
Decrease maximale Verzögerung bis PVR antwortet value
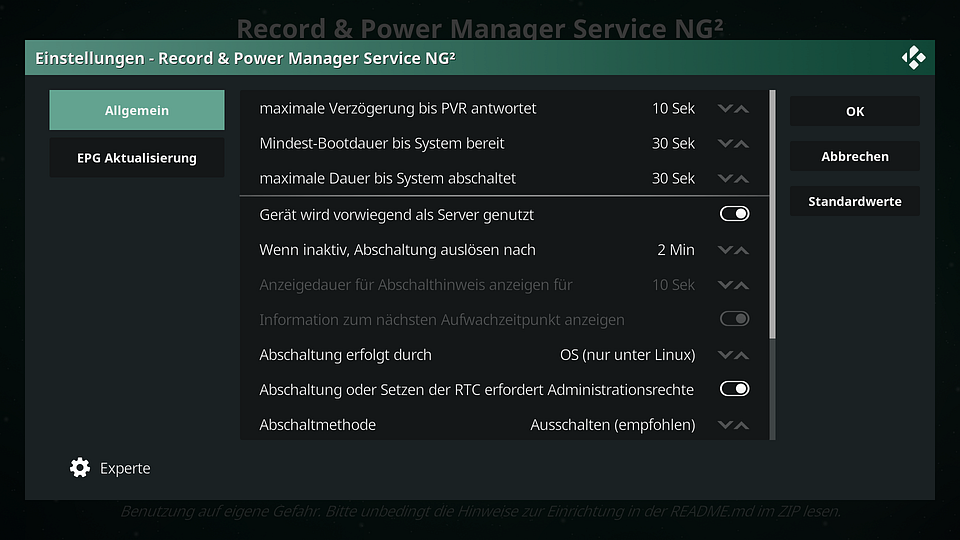pos(726,109)
